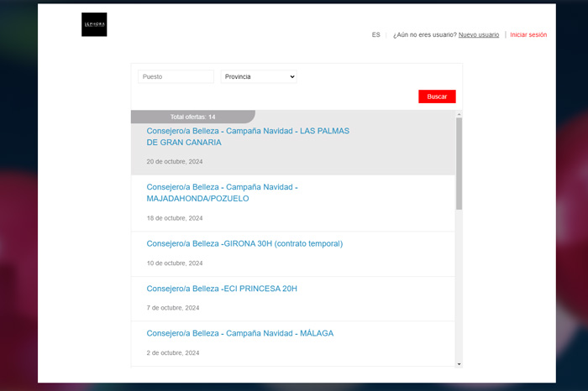Click Iniciar sesión to log in
This screenshot has height=391, width=588.
pyautogui.click(x=528, y=35)
